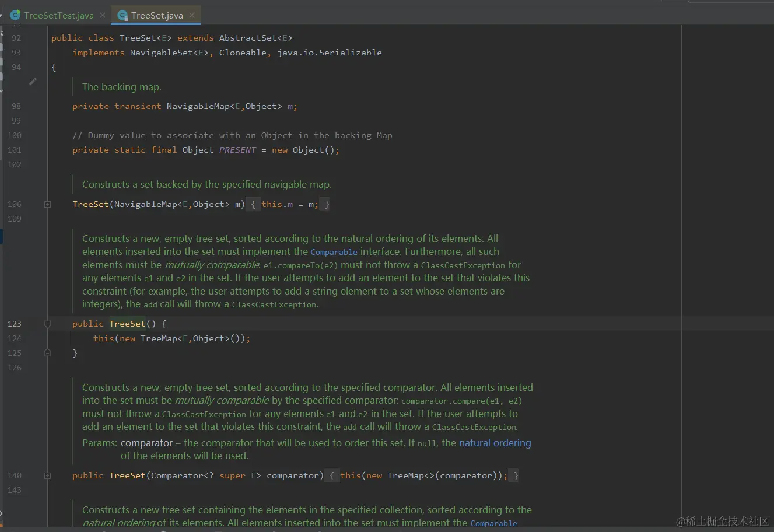Click 'mutually comparable' in first constructor doc
The image size is (774, 532).
click(212, 265)
